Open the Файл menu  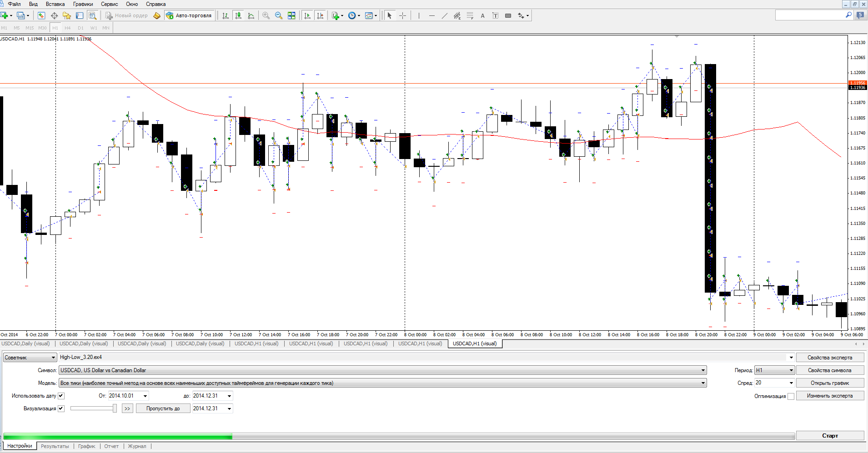tap(14, 4)
